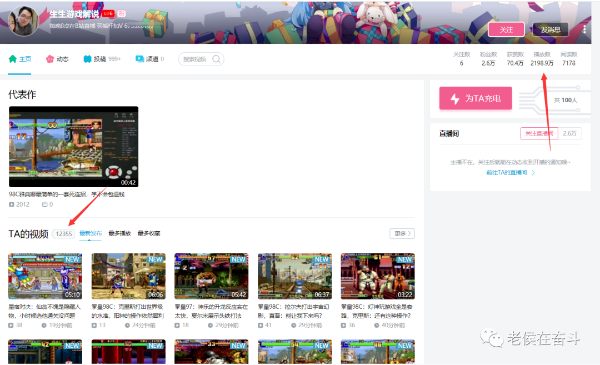Click the blue 投稿 icon
The width and height of the screenshot is (600, 365).
[87, 59]
